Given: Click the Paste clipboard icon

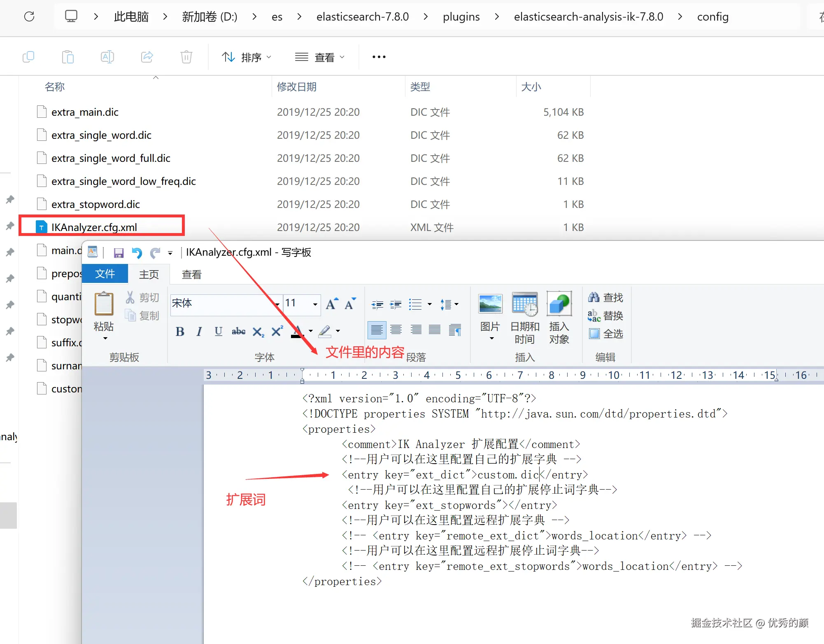Looking at the screenshot, I should (104, 305).
